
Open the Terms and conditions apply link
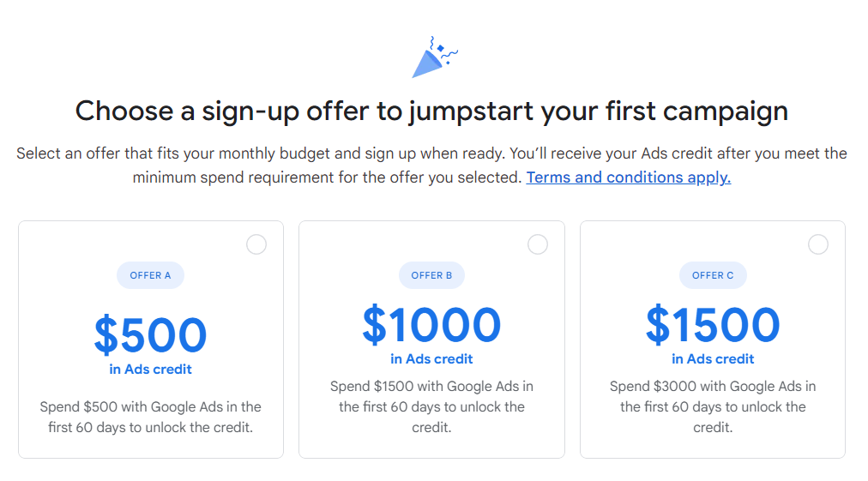click(x=629, y=177)
